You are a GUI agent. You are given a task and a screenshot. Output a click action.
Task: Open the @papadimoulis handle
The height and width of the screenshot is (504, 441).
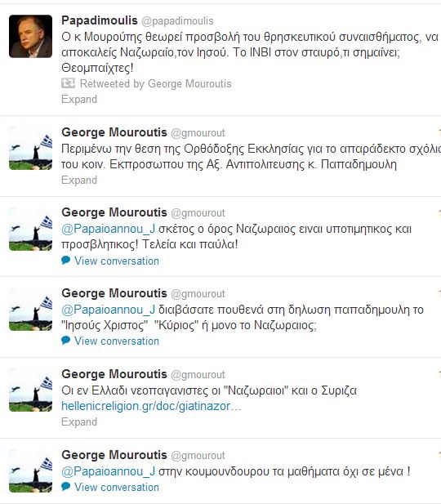pyautogui.click(x=177, y=21)
